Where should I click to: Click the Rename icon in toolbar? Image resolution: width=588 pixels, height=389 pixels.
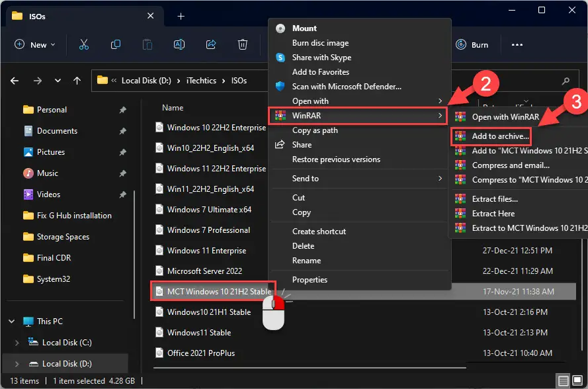pyautogui.click(x=179, y=44)
